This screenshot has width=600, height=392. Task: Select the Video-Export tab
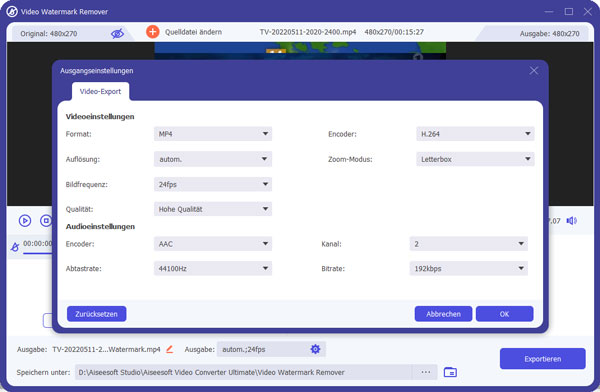100,91
